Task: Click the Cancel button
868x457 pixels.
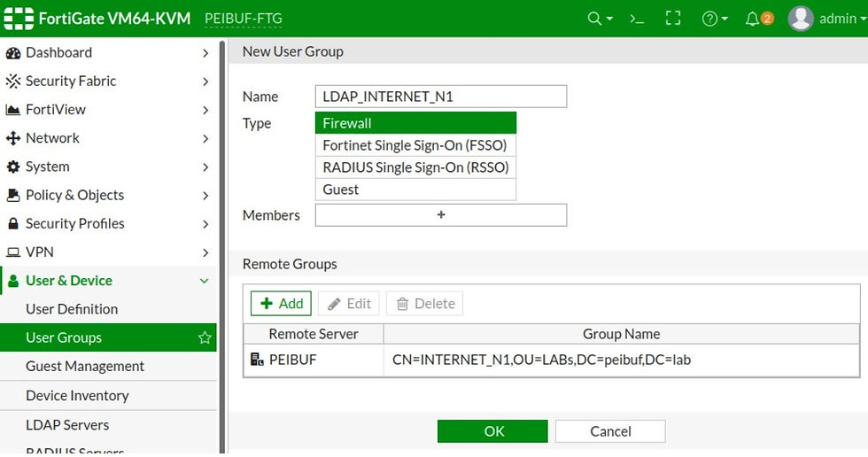Action: pyautogui.click(x=610, y=431)
